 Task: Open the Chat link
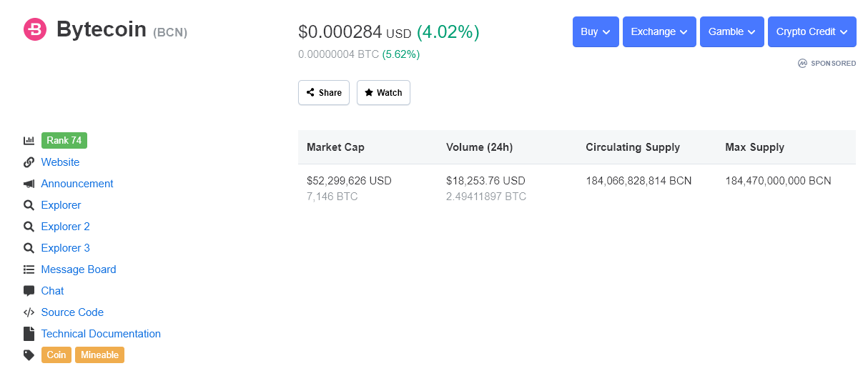(52, 291)
